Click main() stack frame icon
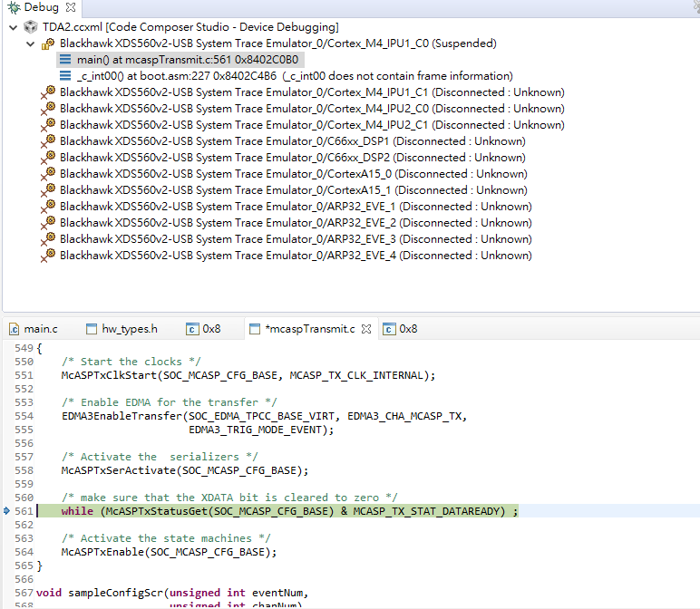The width and height of the screenshot is (700, 609). pos(65,59)
